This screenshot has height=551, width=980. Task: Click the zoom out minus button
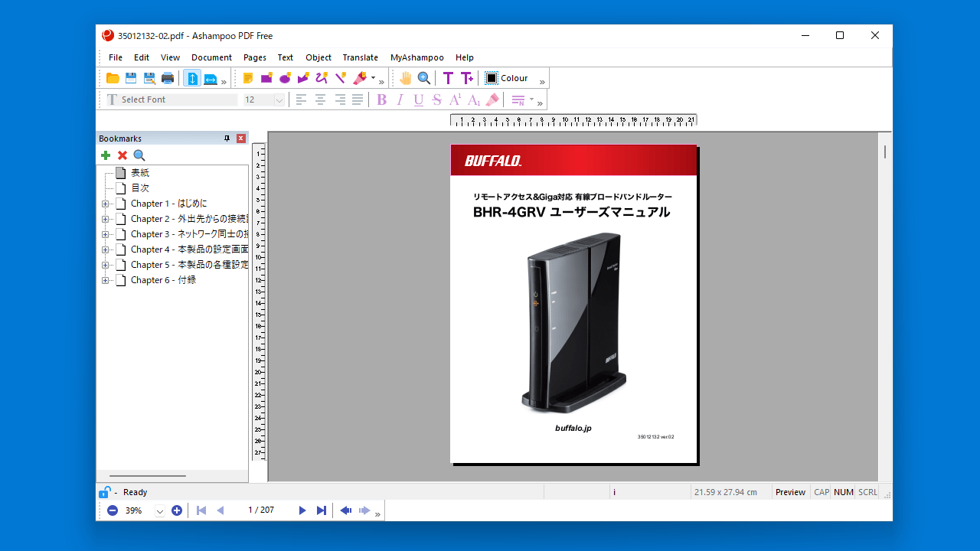(x=113, y=510)
